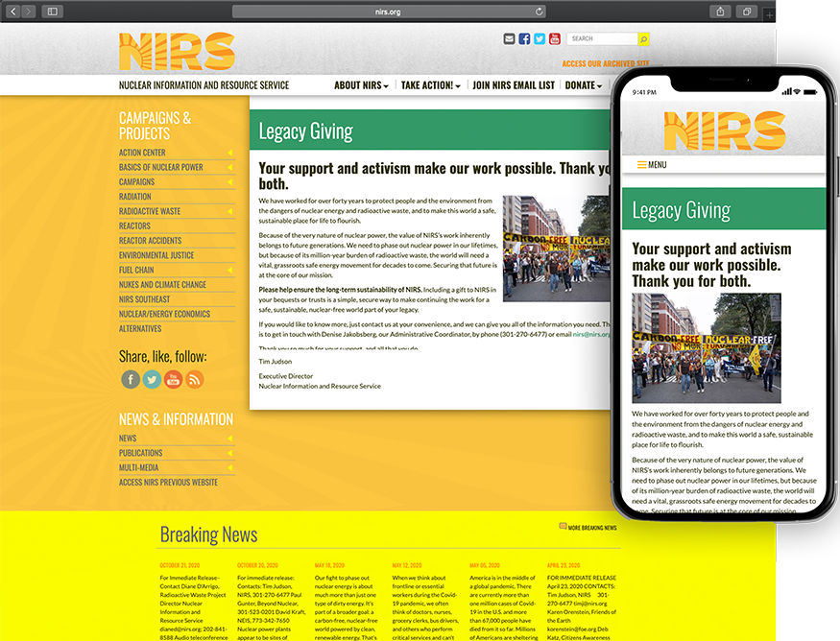The height and width of the screenshot is (641, 840).
Task: Click the march photo in desktop article
Action: [x=556, y=249]
